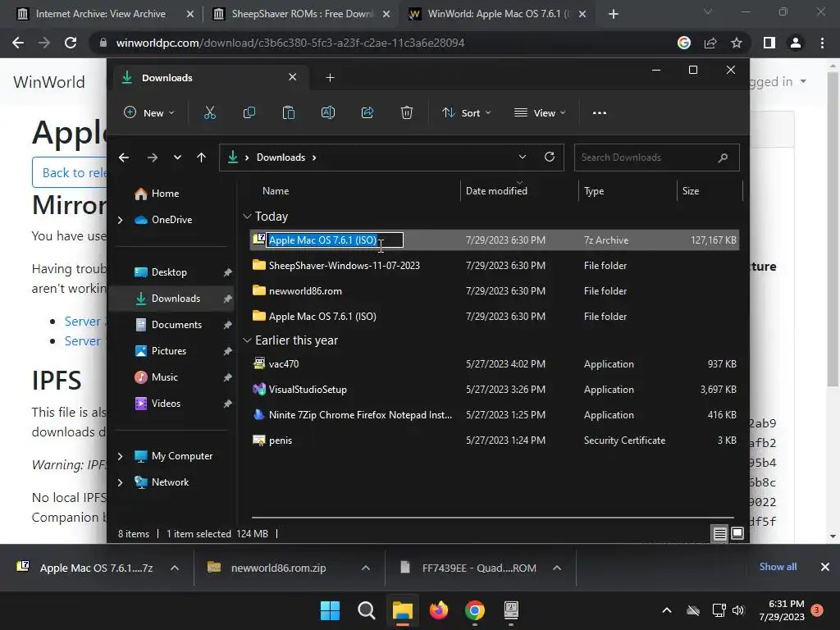The image size is (840, 630).
Task: Open Firefox from the taskbar
Action: (x=439, y=610)
